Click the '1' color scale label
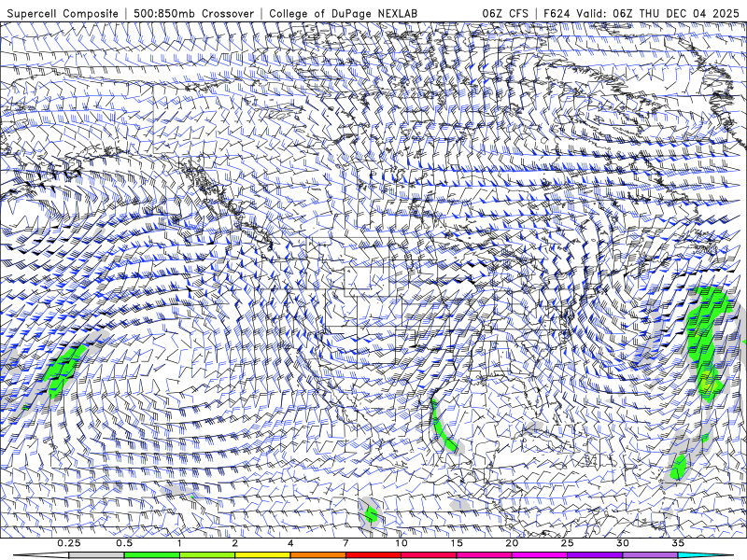747x560 pixels. (x=179, y=543)
